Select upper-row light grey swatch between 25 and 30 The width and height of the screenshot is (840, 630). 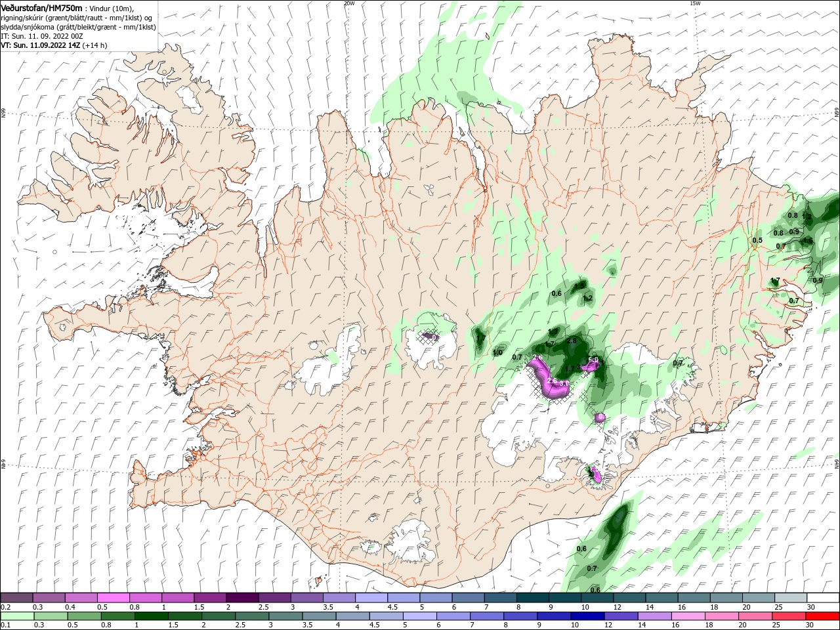click(791, 598)
